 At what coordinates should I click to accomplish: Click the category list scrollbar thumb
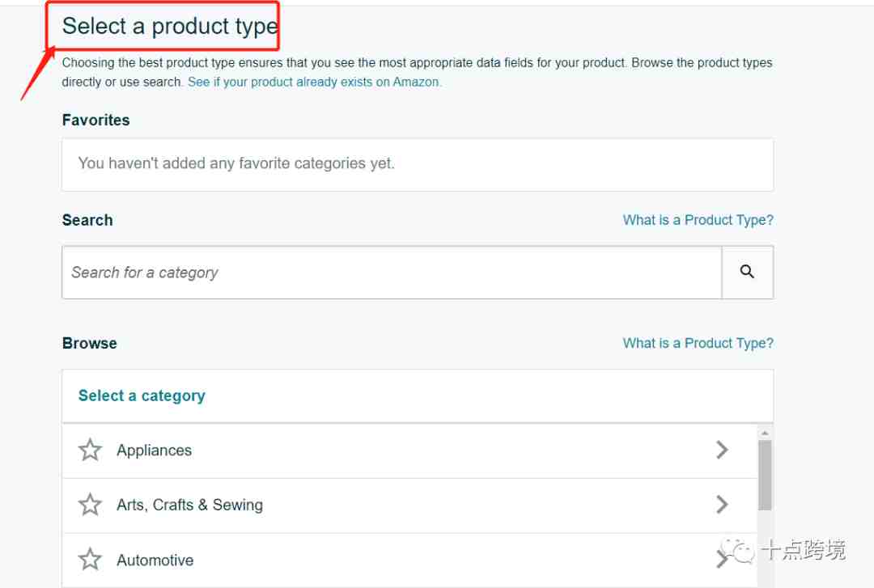(765, 475)
